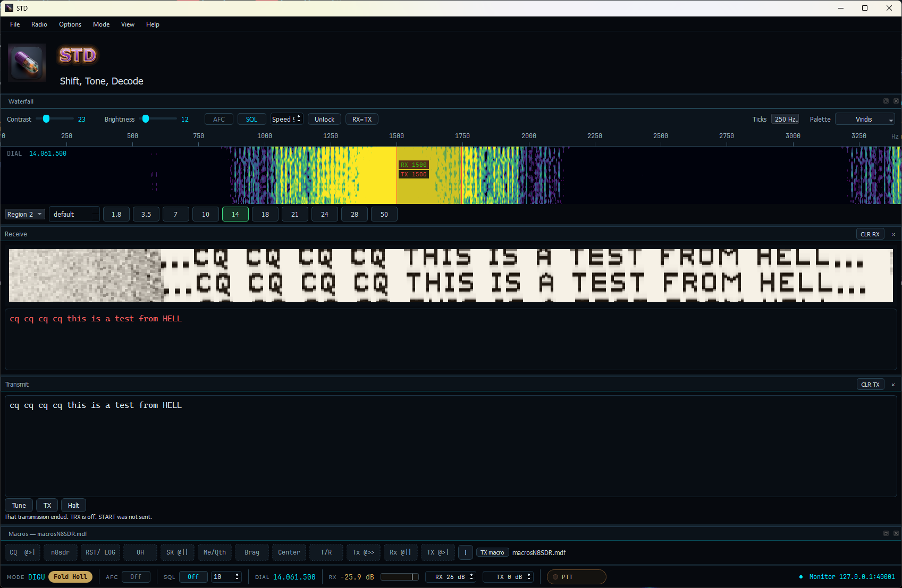Run the 'CQ @>|' macro
This screenshot has width=902, height=588.
pyautogui.click(x=22, y=552)
